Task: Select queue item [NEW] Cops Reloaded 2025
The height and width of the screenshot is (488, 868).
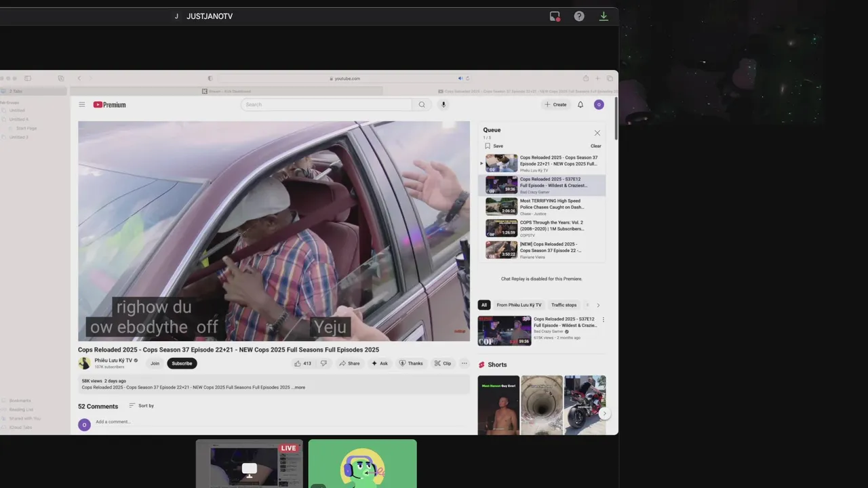Action: 542,250
